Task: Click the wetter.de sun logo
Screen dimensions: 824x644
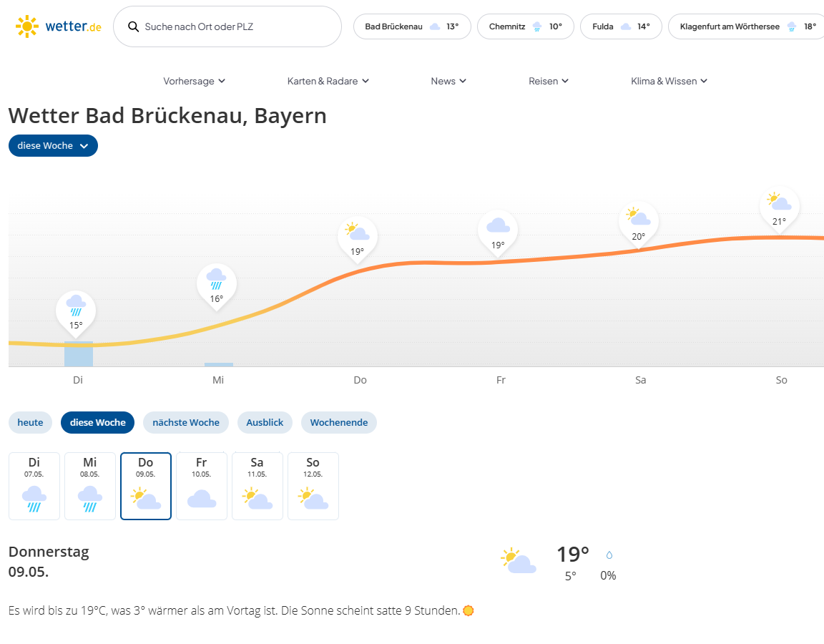Action: (27, 26)
